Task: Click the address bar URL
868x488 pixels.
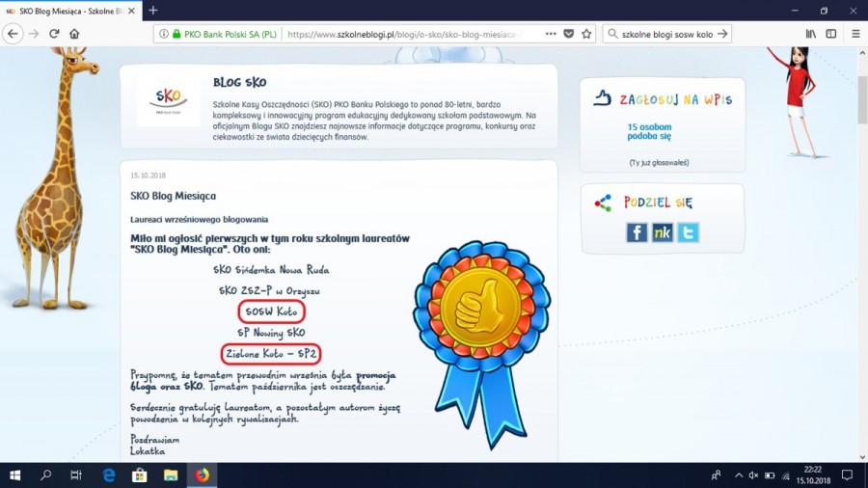Action: click(x=404, y=35)
